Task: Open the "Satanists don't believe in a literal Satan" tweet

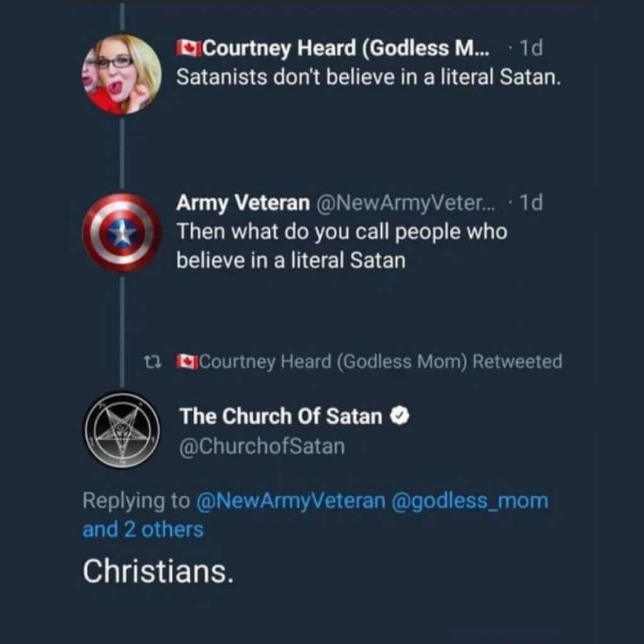Action: click(367, 77)
